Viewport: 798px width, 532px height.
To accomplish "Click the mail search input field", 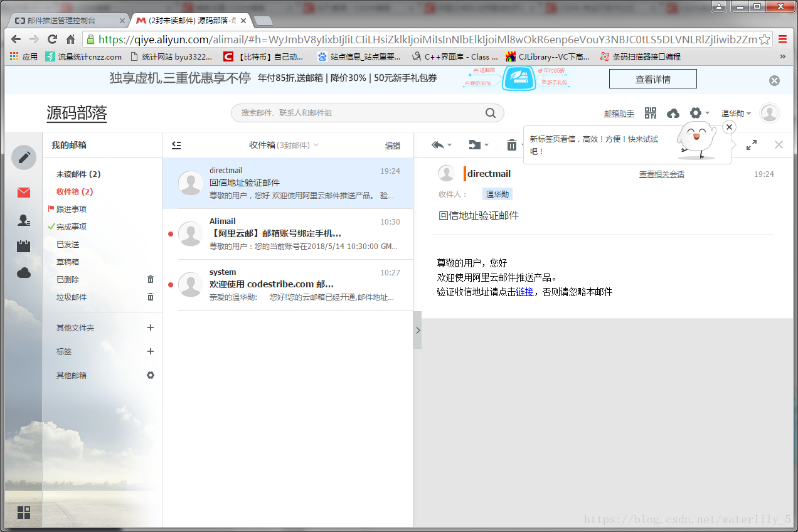I will click(x=361, y=113).
